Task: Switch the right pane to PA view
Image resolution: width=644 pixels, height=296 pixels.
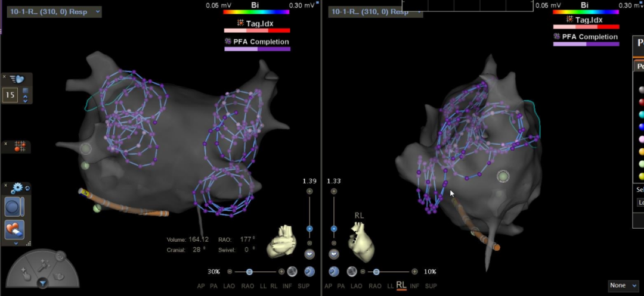Action: [x=342, y=286]
